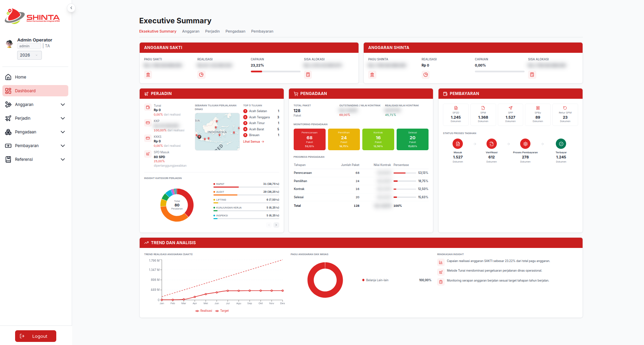Open the 2026 year dropdown
The width and height of the screenshot is (644, 345).
pyautogui.click(x=30, y=55)
